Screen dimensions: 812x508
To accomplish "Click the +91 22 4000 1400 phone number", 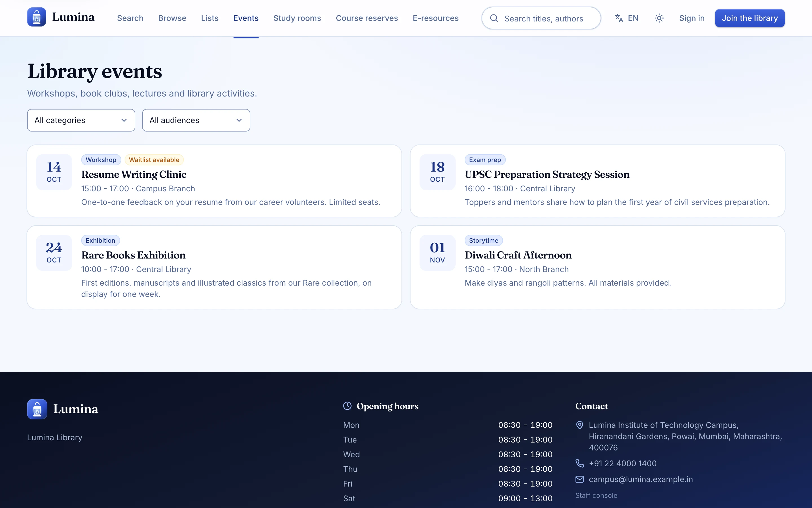I will click(x=623, y=463).
